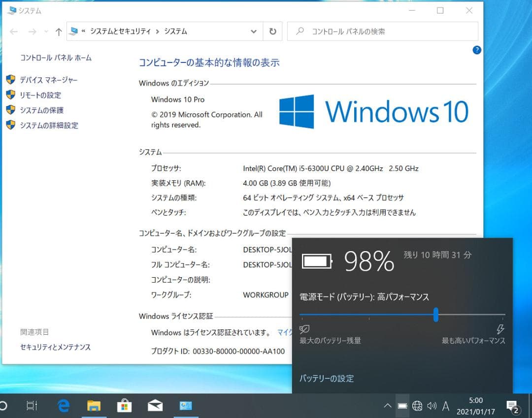Open Action Center showing 2 notifications
Viewport: 532px width, 418px height.
point(512,406)
